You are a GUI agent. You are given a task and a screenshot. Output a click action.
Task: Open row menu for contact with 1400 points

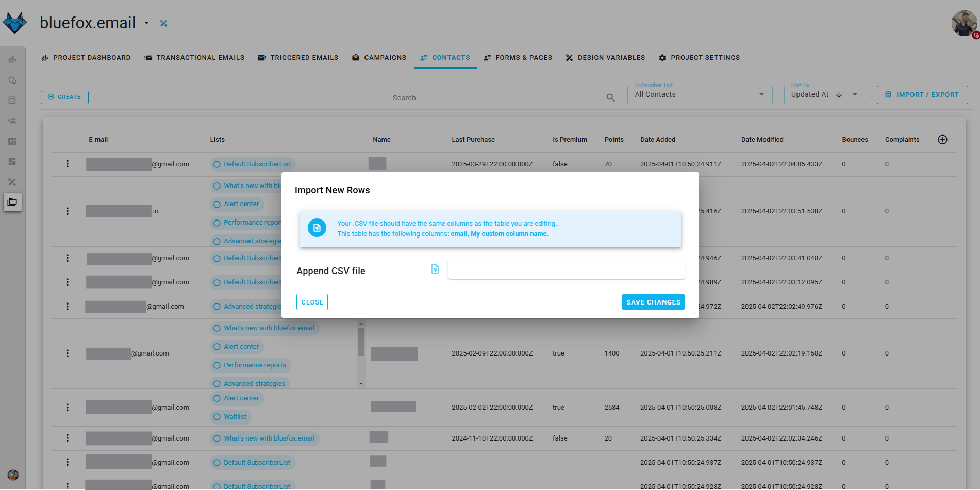pyautogui.click(x=67, y=353)
